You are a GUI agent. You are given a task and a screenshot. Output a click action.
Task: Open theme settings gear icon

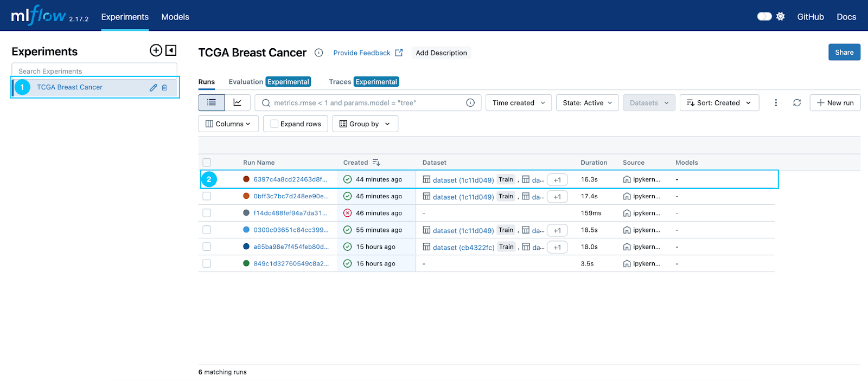pyautogui.click(x=780, y=17)
